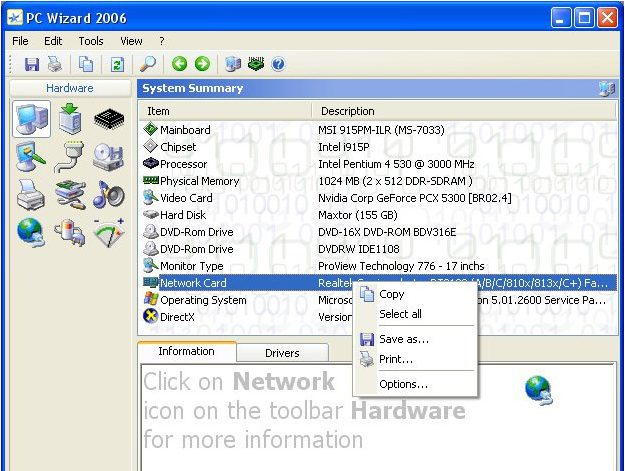The width and height of the screenshot is (625, 471).
Task: Select the Processor chip icon in Hardware panel
Action: click(108, 120)
